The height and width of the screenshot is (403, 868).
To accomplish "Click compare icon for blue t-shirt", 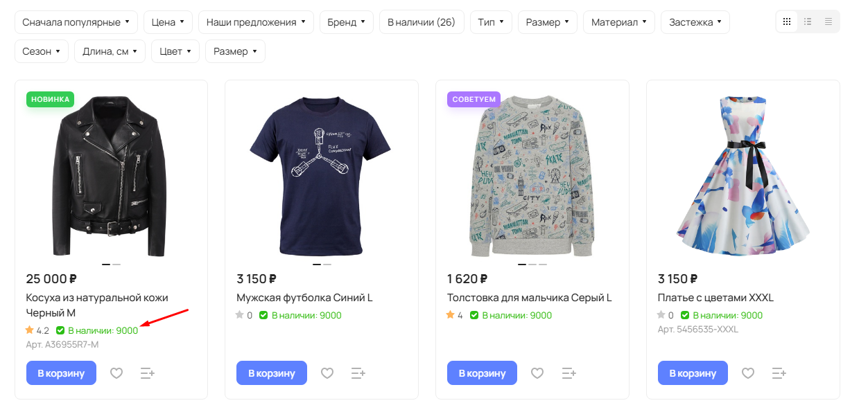I will [358, 373].
